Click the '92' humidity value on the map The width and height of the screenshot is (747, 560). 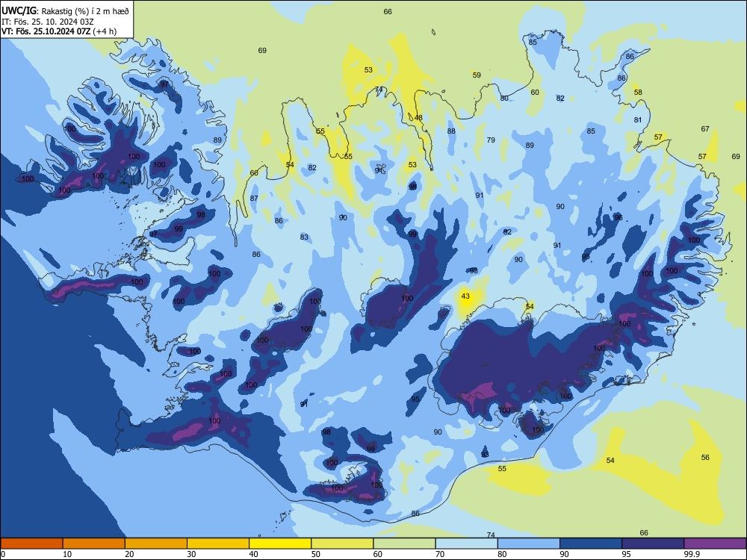(x=507, y=232)
